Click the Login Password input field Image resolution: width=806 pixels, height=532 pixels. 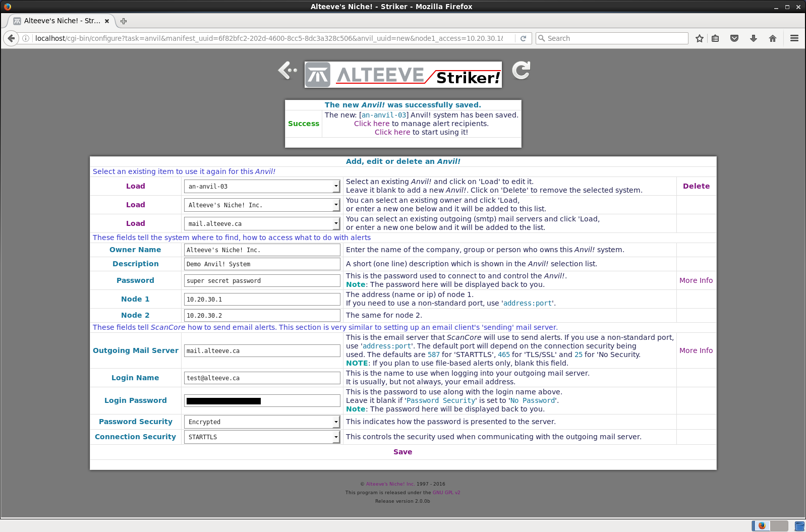(x=262, y=401)
